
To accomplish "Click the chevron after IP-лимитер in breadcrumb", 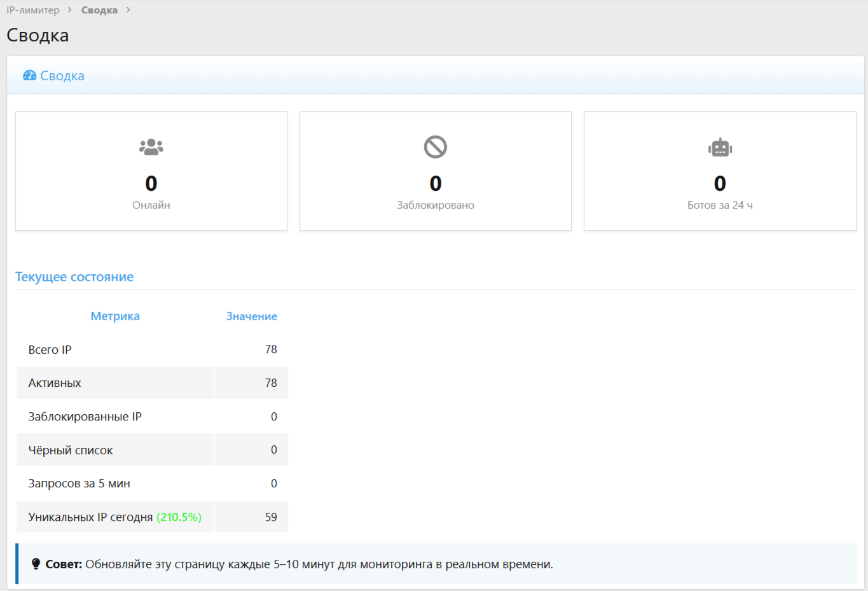I will point(70,10).
